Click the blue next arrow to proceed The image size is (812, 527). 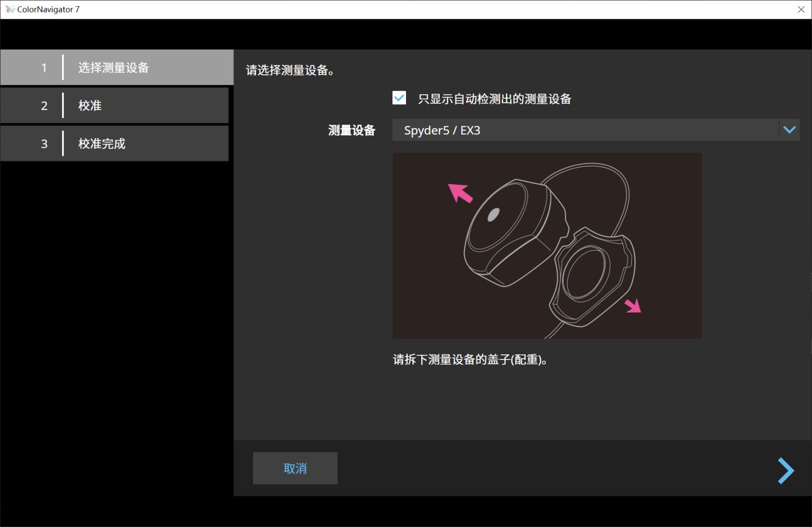click(x=785, y=469)
